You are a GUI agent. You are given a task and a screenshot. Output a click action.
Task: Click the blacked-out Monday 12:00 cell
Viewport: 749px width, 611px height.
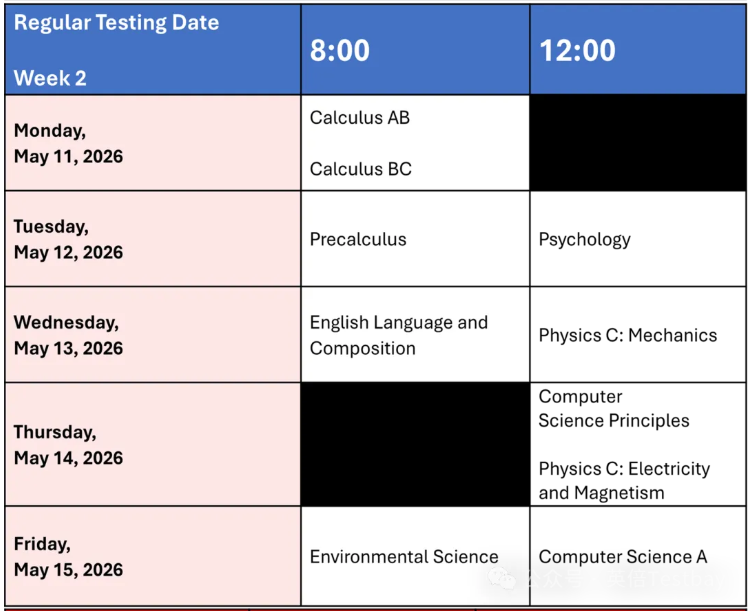pyautogui.click(x=637, y=143)
